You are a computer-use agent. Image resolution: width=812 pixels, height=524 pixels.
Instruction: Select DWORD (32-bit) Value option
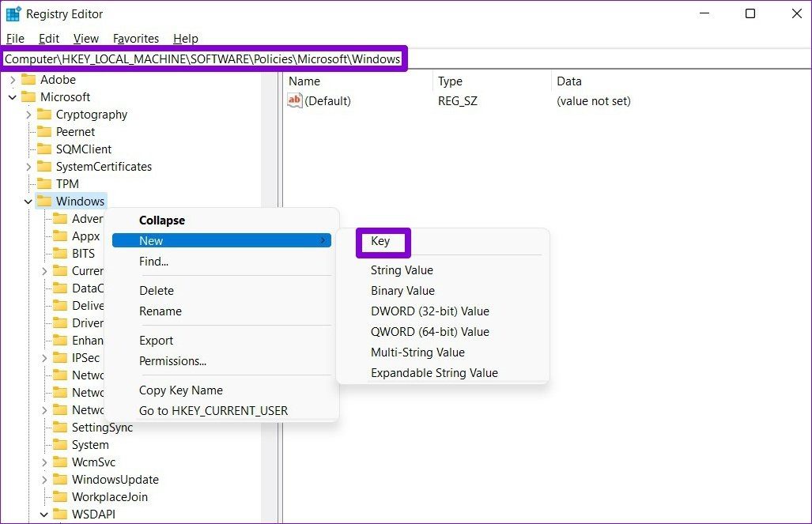(430, 311)
